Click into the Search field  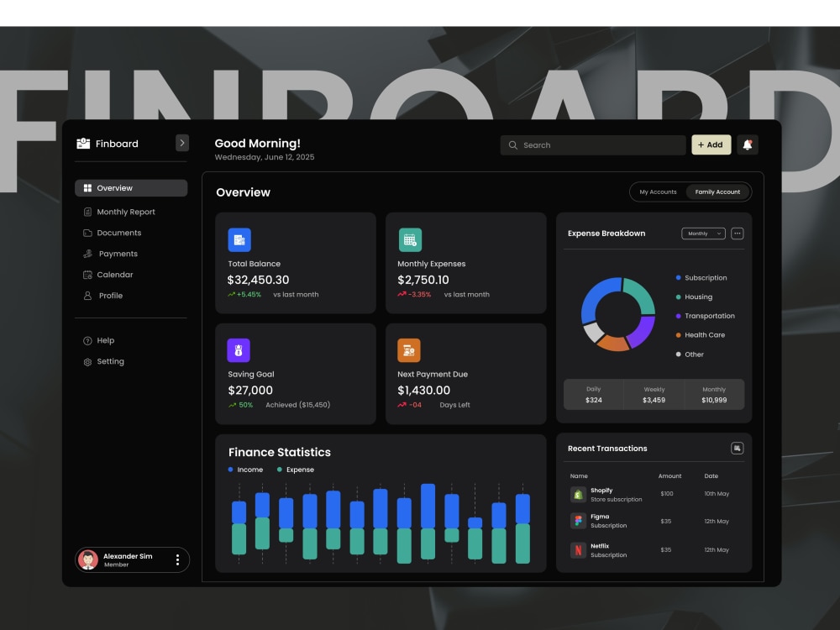coord(592,144)
